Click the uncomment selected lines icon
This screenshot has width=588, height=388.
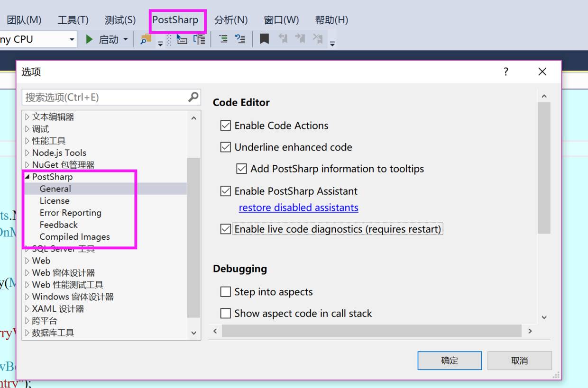(240, 39)
